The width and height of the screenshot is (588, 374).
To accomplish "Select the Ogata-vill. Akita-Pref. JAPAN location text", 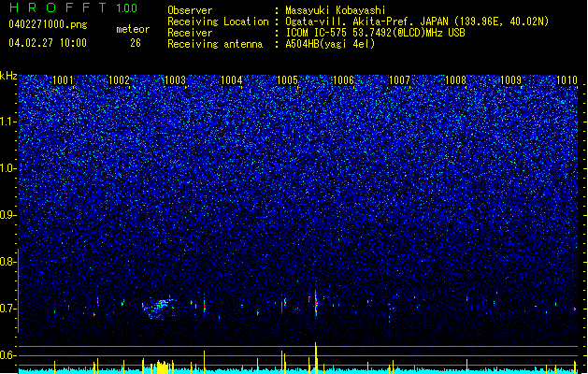I will tap(417, 22).
